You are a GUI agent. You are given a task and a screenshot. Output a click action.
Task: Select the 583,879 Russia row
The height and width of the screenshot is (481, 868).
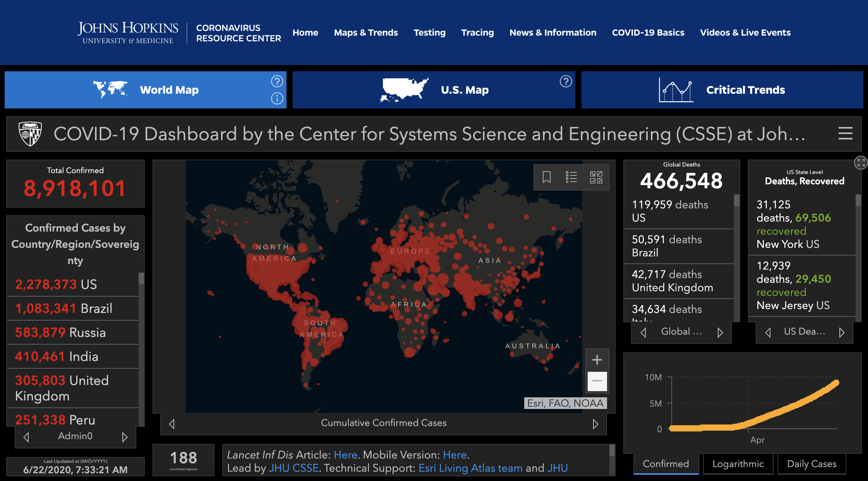pos(73,332)
